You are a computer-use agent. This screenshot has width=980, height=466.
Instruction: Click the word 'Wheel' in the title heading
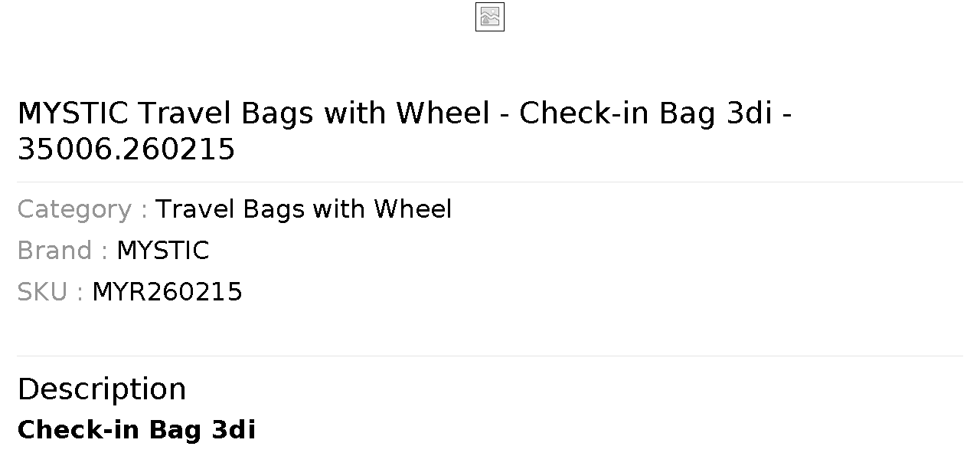coord(443,113)
